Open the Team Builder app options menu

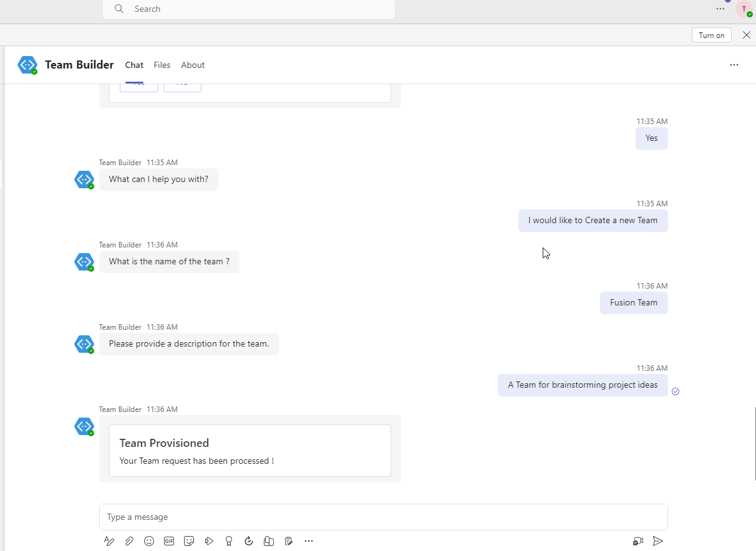click(734, 65)
